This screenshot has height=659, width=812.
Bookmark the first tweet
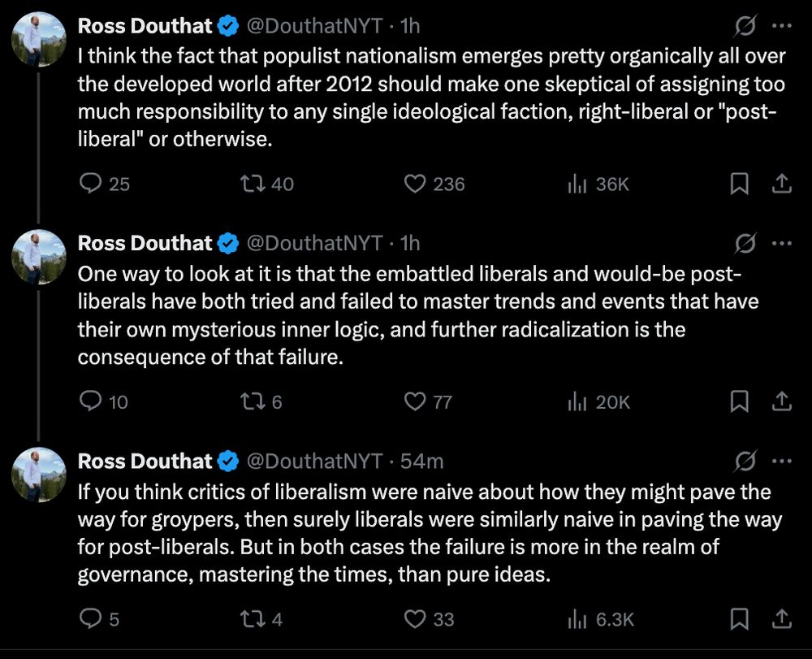740,184
